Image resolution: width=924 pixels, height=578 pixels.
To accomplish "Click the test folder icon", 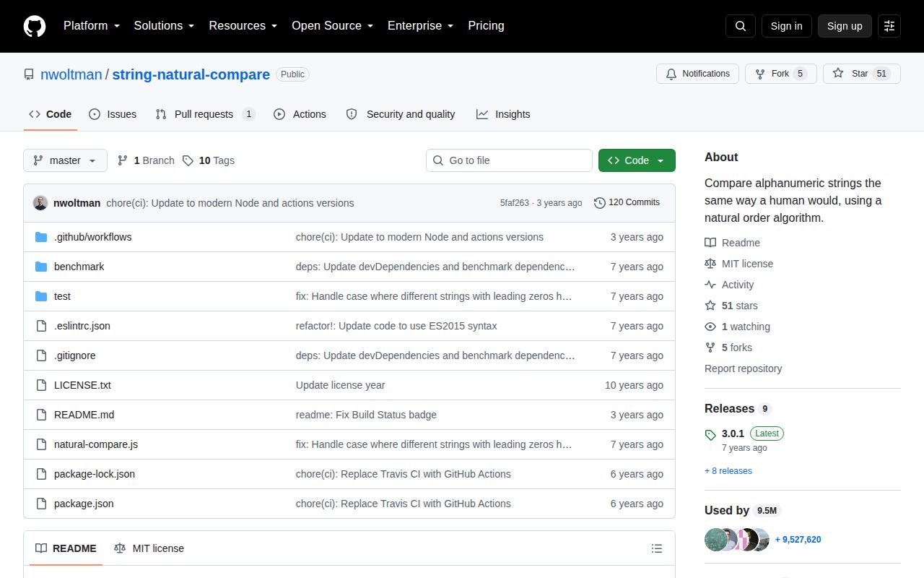I will [x=41, y=296].
